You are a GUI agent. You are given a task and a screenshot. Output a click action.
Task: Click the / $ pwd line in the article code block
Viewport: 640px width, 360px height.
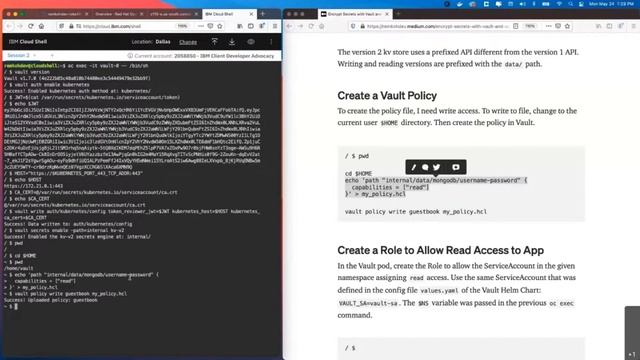tap(357, 156)
